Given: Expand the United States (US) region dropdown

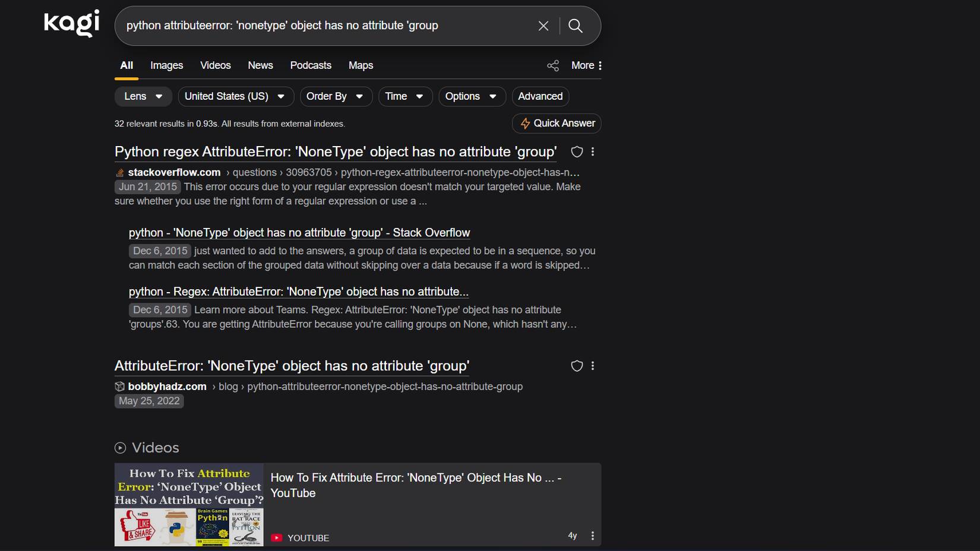Looking at the screenshot, I should click(x=235, y=96).
